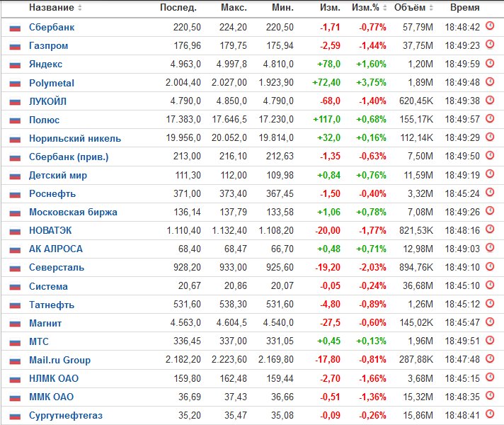Open the Детский мир stock link
The width and height of the screenshot is (504, 425).
(58, 176)
